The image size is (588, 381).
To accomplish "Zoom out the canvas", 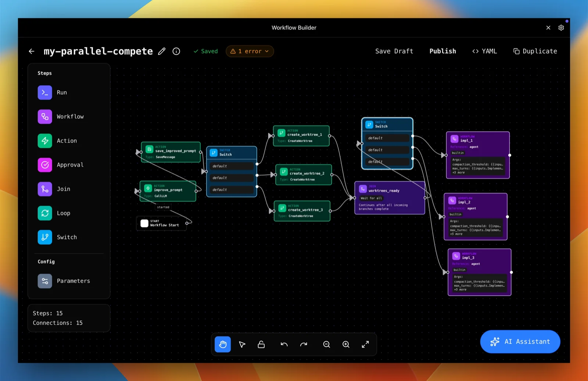I will [327, 344].
